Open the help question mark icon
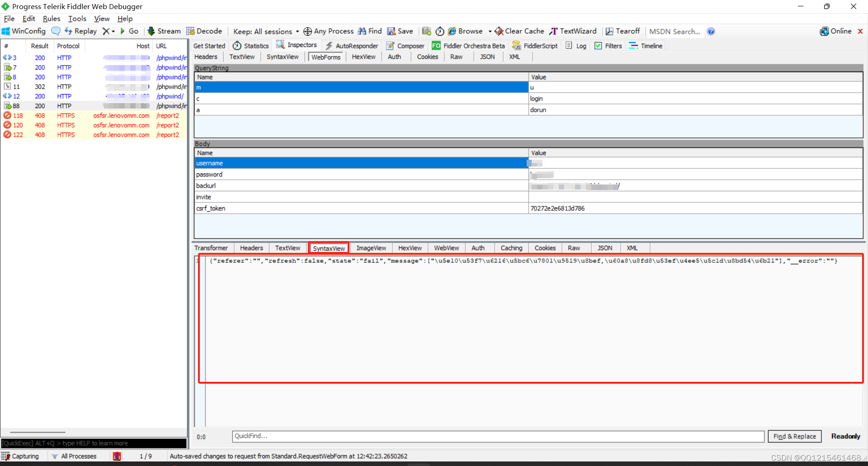 [711, 31]
